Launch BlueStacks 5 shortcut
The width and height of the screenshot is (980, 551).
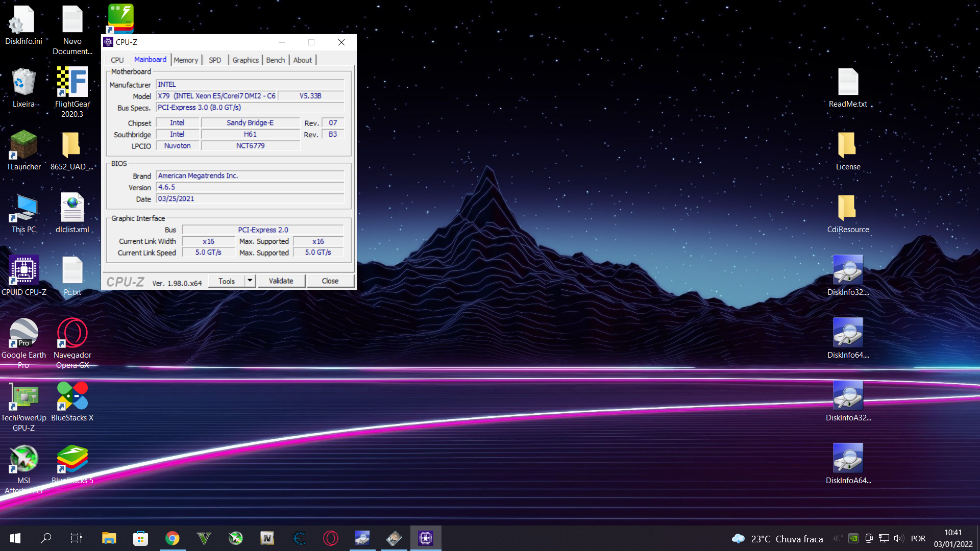72,464
